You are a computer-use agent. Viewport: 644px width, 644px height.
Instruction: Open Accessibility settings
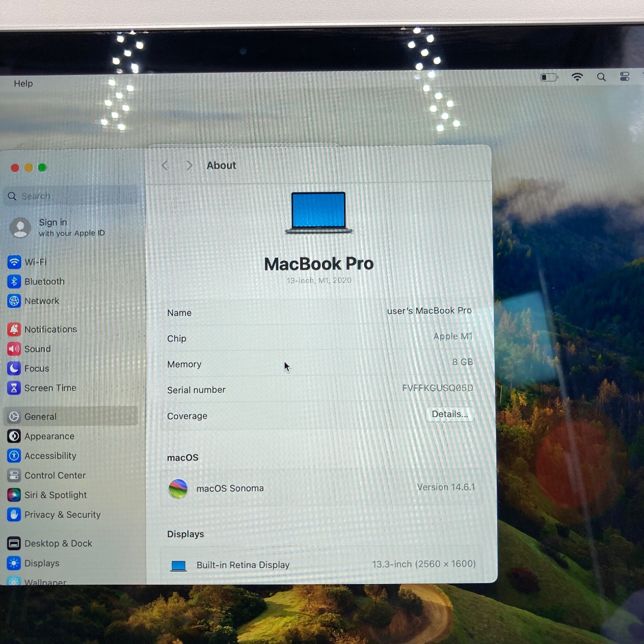click(50, 456)
